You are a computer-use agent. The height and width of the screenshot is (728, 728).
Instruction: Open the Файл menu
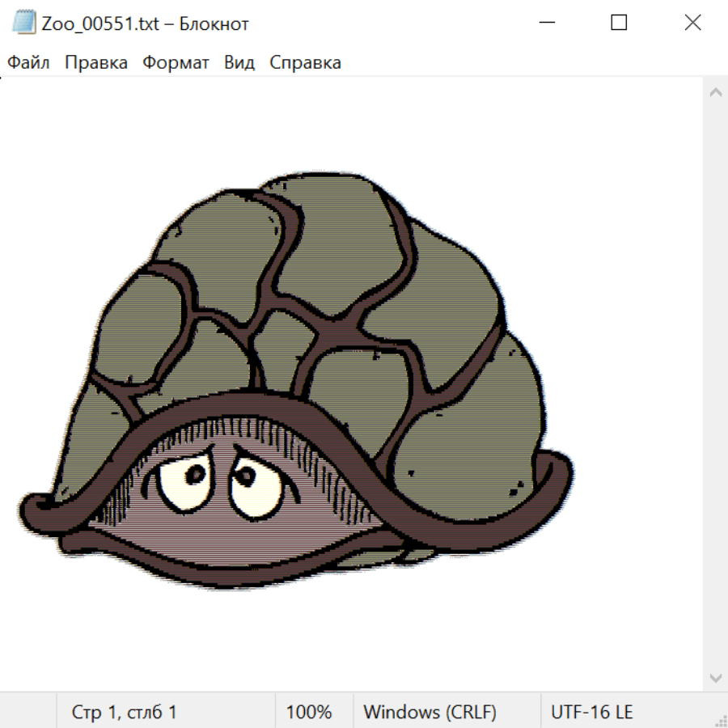(x=28, y=63)
